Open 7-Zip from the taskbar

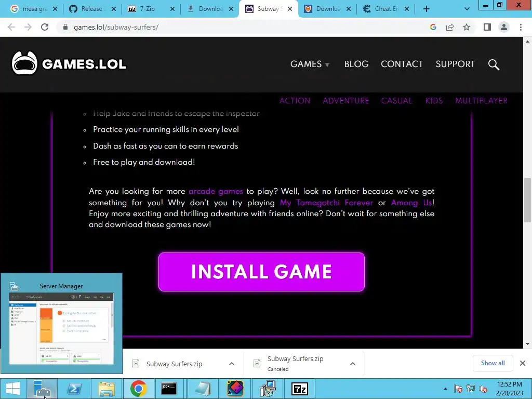point(300,389)
